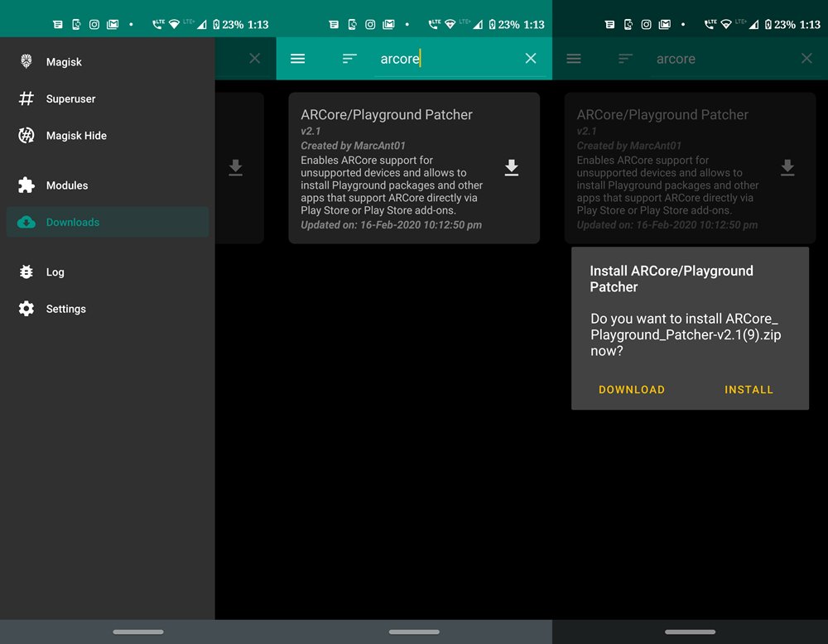828x644 pixels.
Task: Click the dimmed arcore search text in right screen
Action: (676, 59)
